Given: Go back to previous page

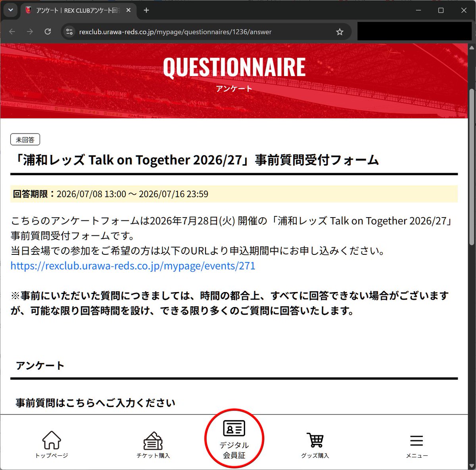Looking at the screenshot, I should 12,32.
